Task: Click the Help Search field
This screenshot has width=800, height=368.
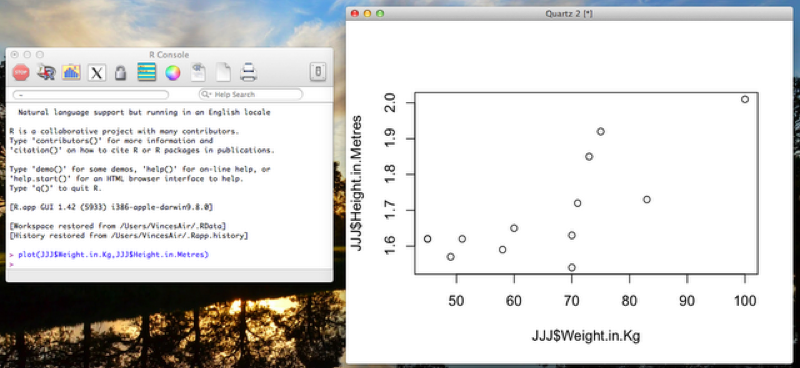Action: coord(251,94)
